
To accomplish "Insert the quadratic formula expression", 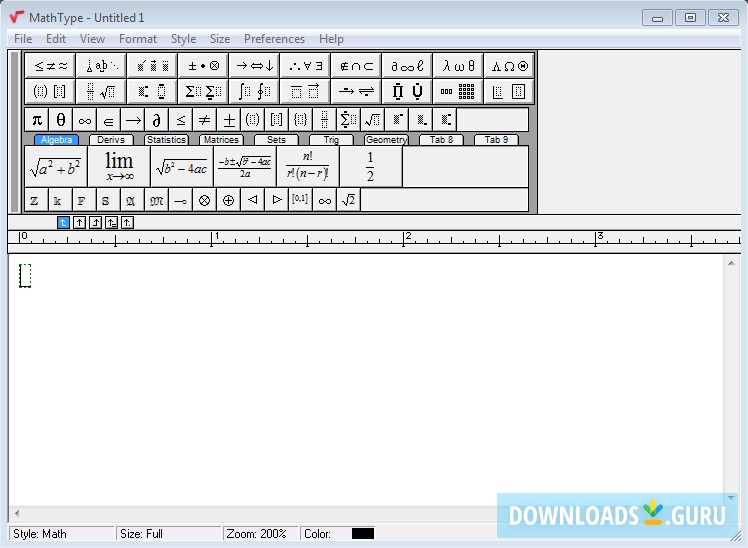I will [x=245, y=166].
